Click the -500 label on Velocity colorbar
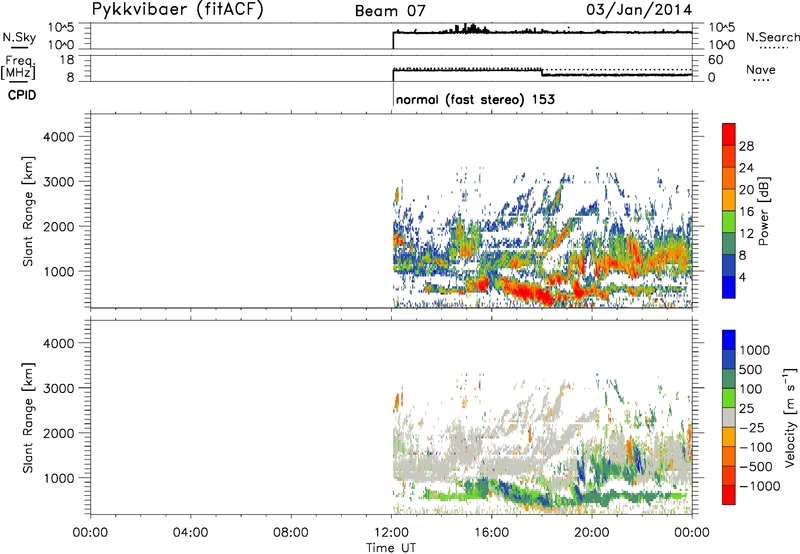The height and width of the screenshot is (554, 800). point(756,466)
